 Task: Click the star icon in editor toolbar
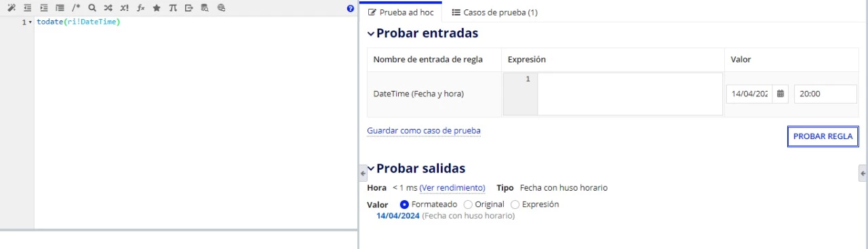tap(157, 8)
